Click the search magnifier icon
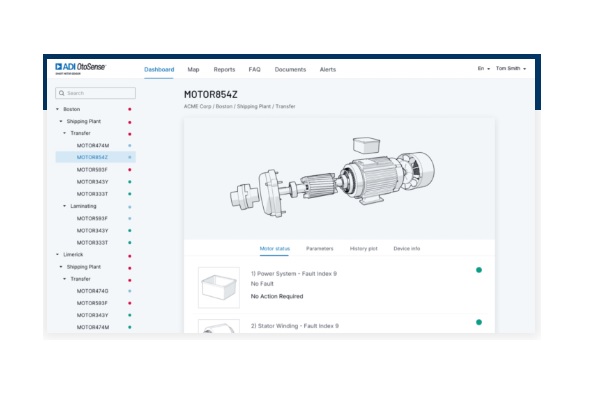 point(62,93)
